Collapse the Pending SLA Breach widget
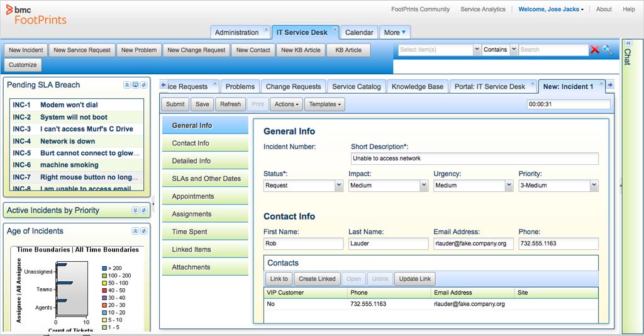644x336 pixels. pos(127,85)
